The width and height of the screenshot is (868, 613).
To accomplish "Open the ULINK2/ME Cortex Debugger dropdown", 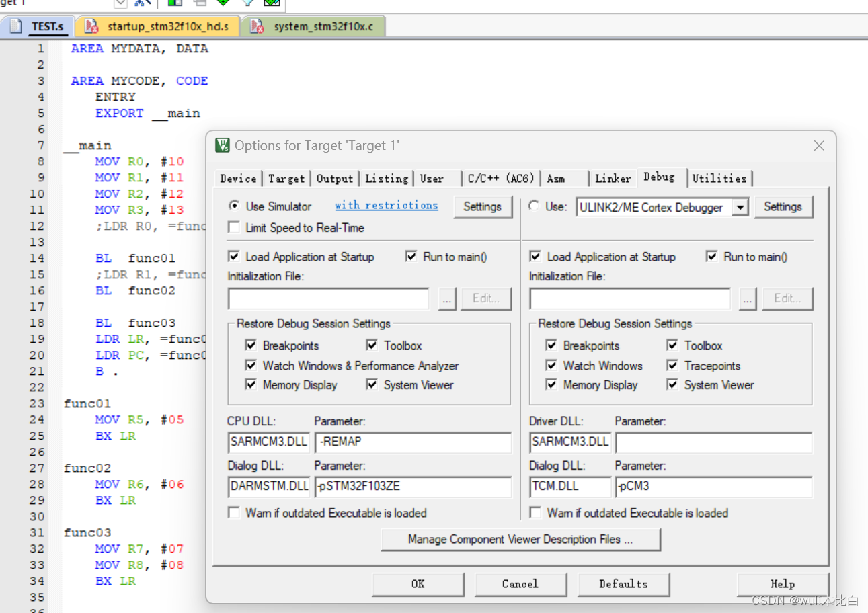I will [740, 207].
